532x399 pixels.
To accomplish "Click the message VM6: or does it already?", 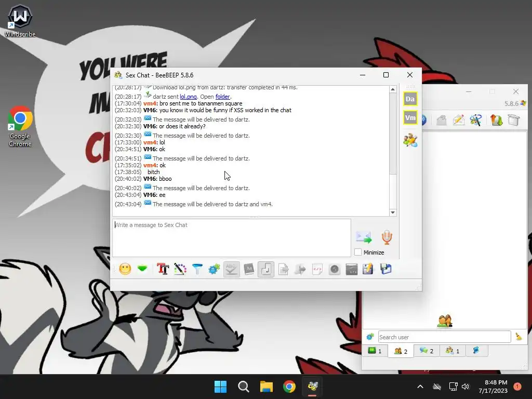I will coord(175,126).
